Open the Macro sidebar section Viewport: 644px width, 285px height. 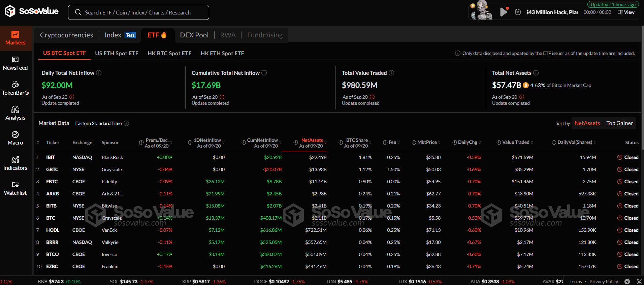pos(15,138)
